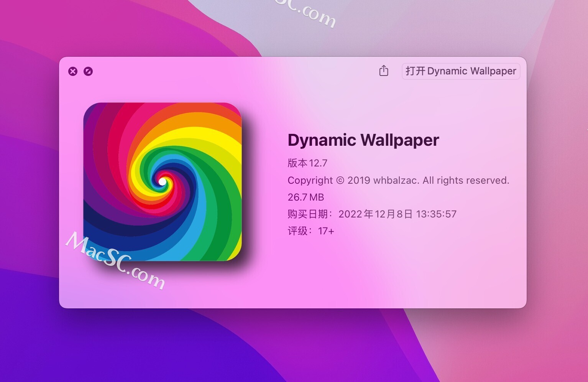This screenshot has height=382, width=588.
Task: Click the Copyright © 2019 whbalzac line
Action: (398, 180)
